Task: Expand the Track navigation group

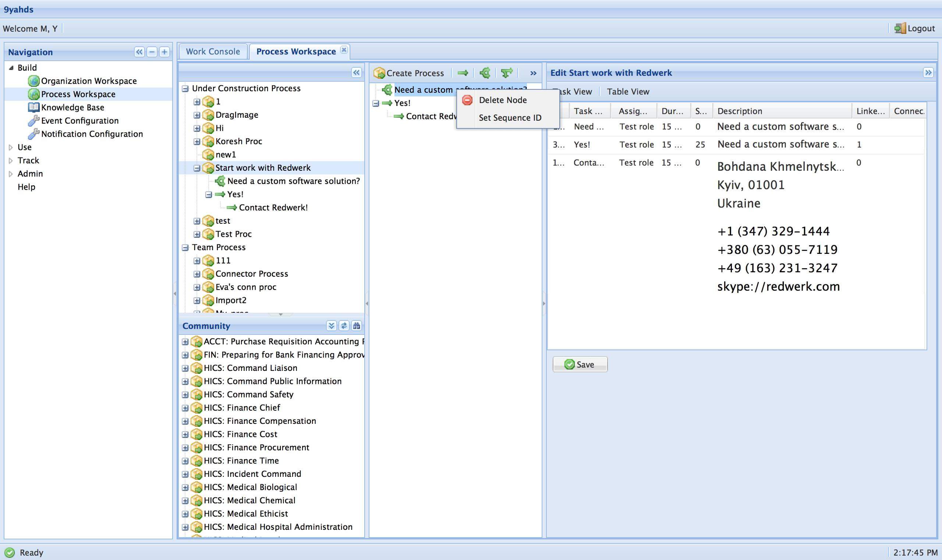Action: (x=11, y=160)
